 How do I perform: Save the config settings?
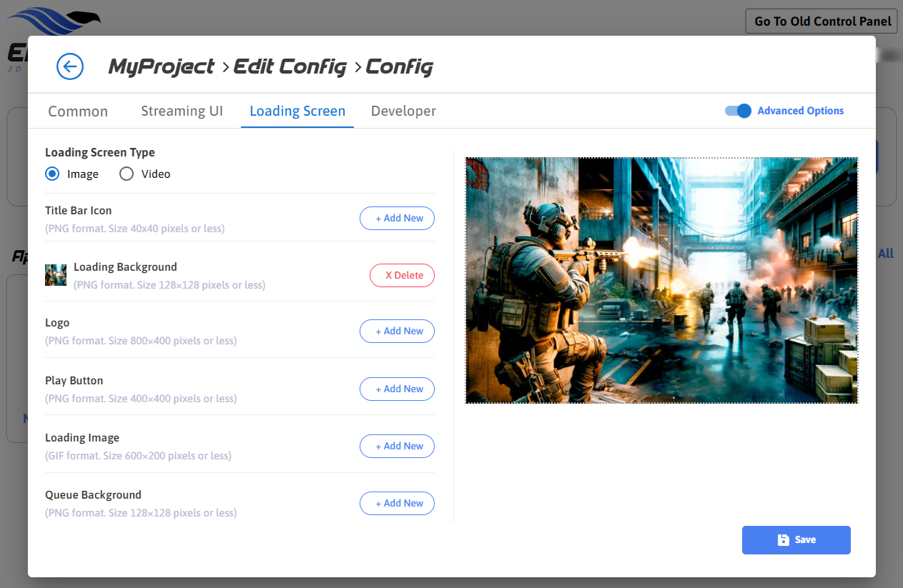(x=796, y=540)
